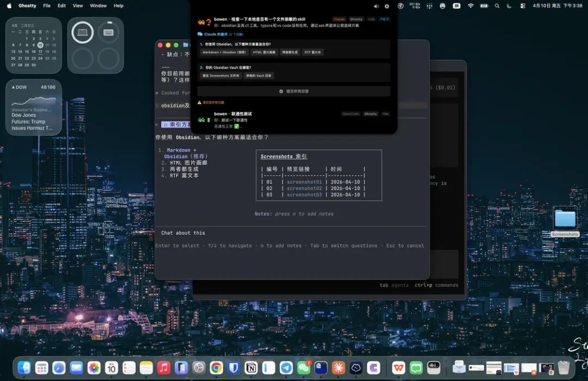The image size is (588, 381).
Task: Launch WPS Office from the Dock
Action: coord(399,368)
